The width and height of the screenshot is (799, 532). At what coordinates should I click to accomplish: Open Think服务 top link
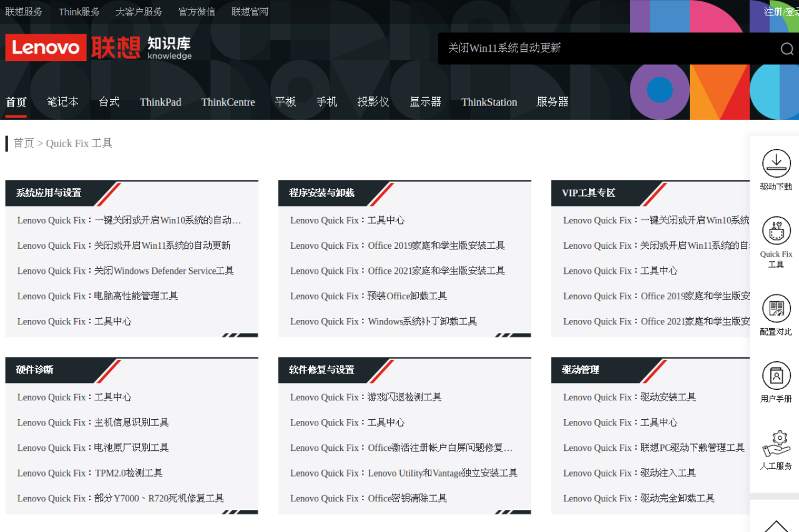79,12
